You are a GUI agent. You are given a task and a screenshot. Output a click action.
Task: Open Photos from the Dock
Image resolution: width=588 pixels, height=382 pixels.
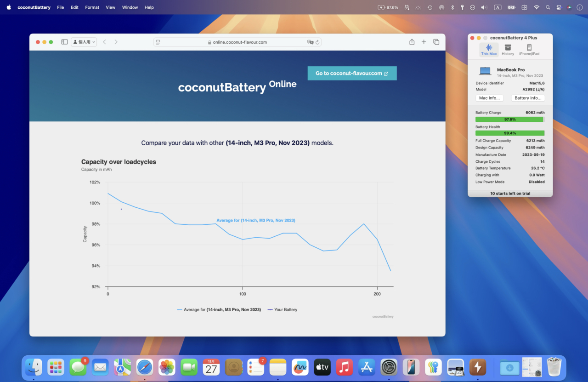point(167,367)
